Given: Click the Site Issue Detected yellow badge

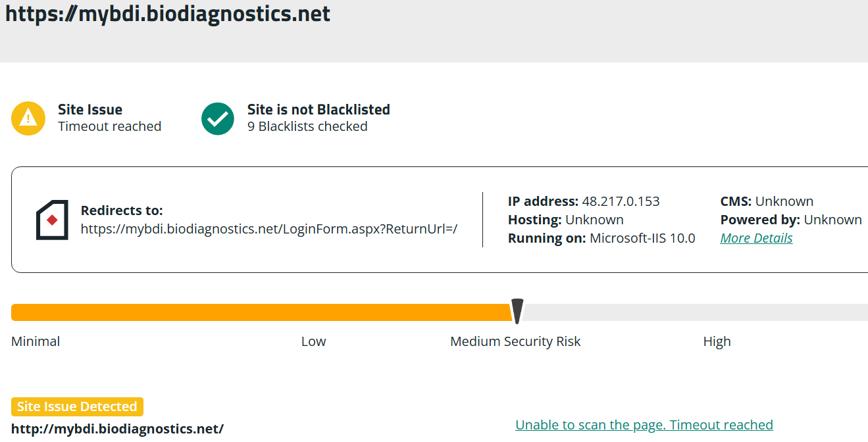Looking at the screenshot, I should point(77,406).
